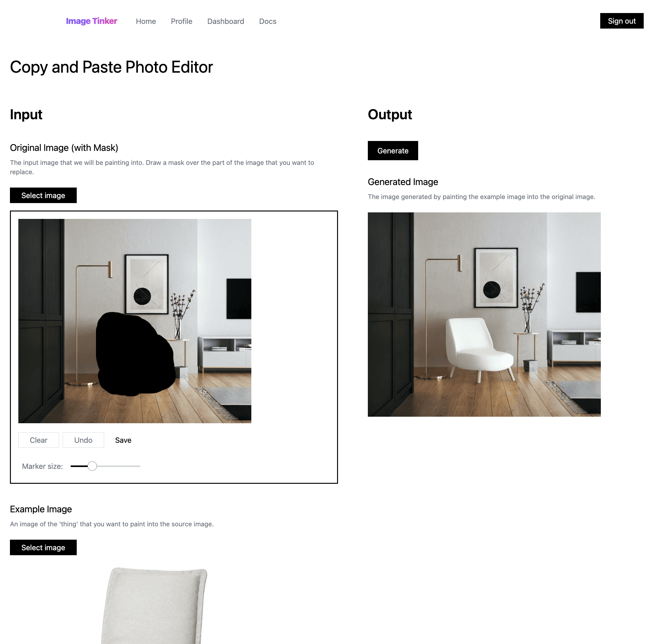Click the Generate button
Screen dimensions: 658x644
393,151
